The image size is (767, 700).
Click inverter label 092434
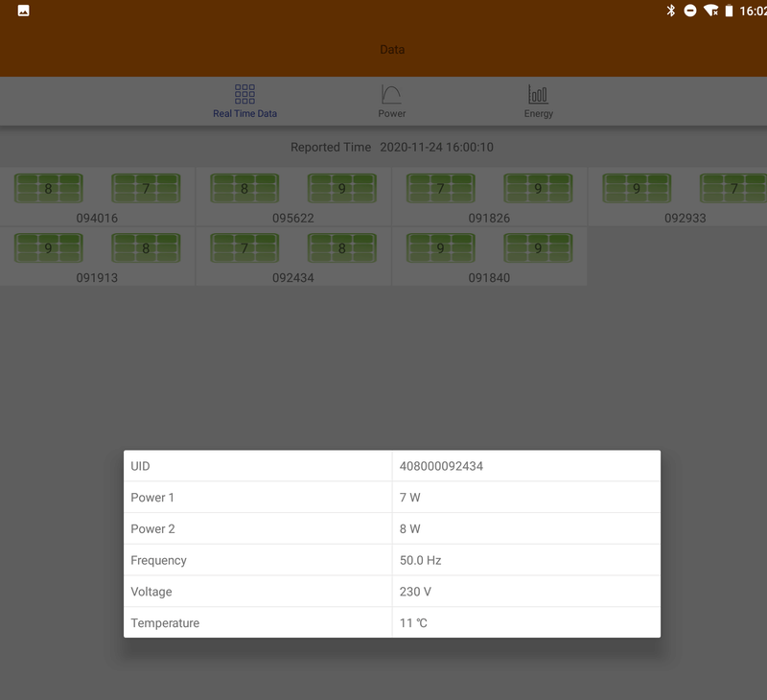(x=293, y=278)
